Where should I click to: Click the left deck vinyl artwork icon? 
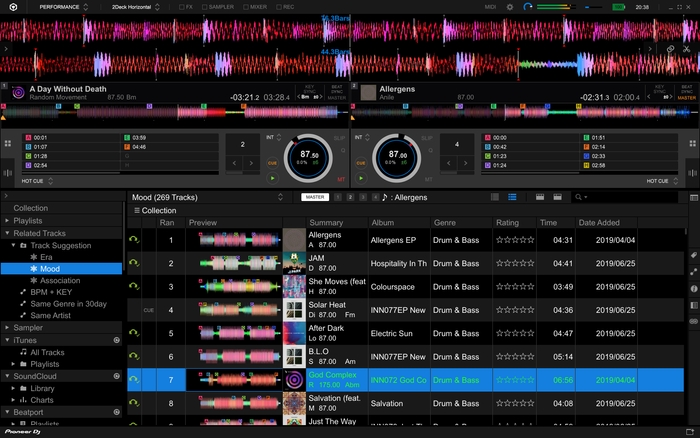tap(18, 93)
